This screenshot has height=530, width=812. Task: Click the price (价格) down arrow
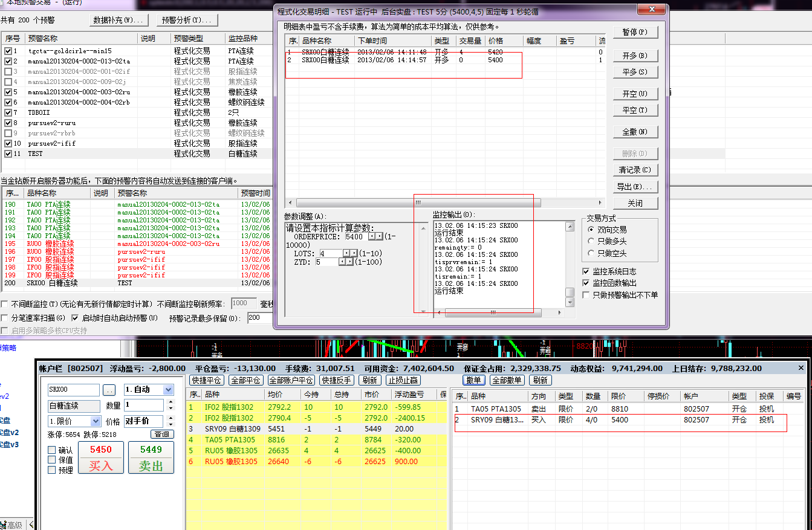pyautogui.click(x=160, y=424)
